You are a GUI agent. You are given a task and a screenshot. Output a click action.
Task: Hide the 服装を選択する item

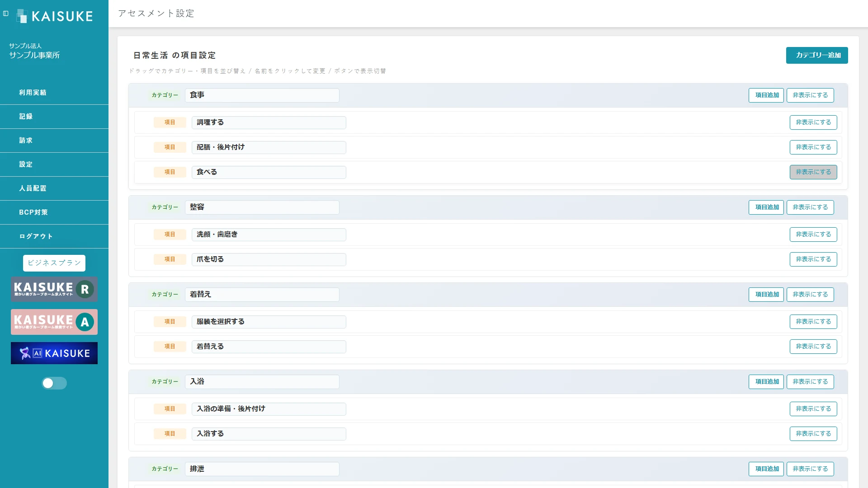click(x=813, y=322)
